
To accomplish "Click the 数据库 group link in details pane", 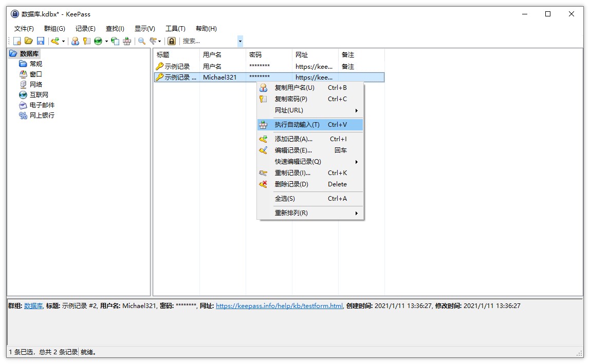I will pyautogui.click(x=33, y=305).
